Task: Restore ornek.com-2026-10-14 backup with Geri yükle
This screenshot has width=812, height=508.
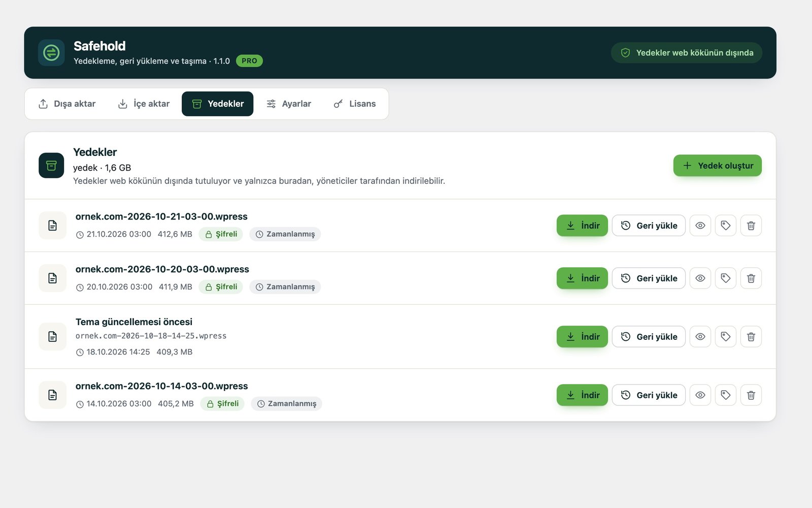Action: coord(649,395)
